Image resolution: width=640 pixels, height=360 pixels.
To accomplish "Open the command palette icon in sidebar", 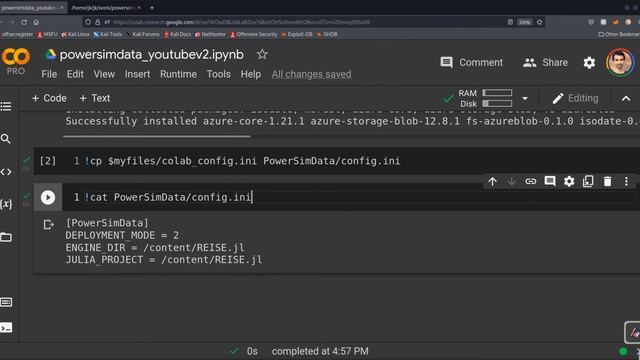I will 6,302.
